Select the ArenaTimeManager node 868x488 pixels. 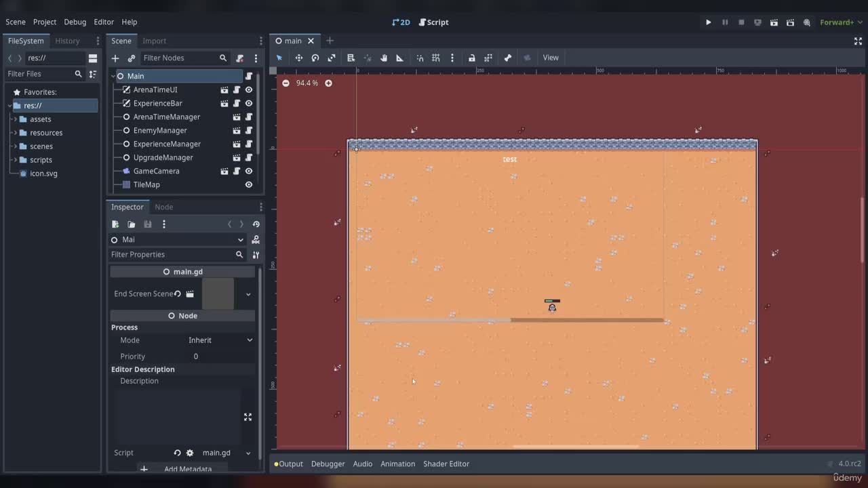click(166, 117)
